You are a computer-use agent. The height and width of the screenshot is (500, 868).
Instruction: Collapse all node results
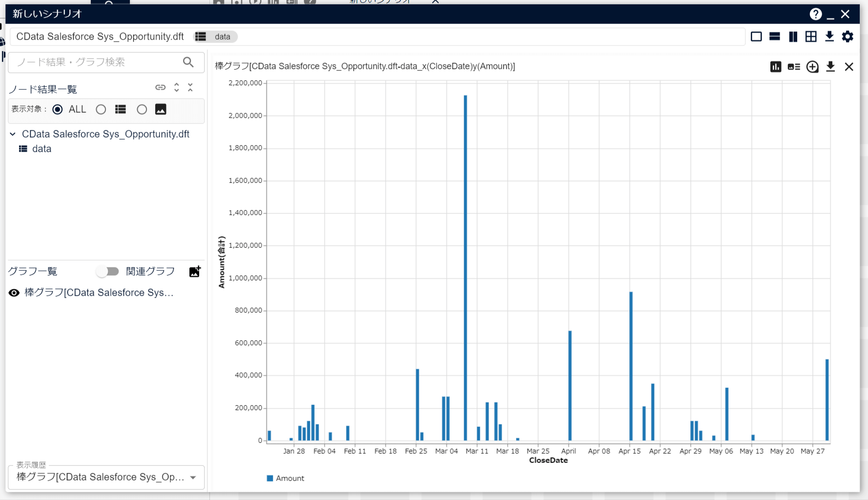pyautogui.click(x=190, y=87)
